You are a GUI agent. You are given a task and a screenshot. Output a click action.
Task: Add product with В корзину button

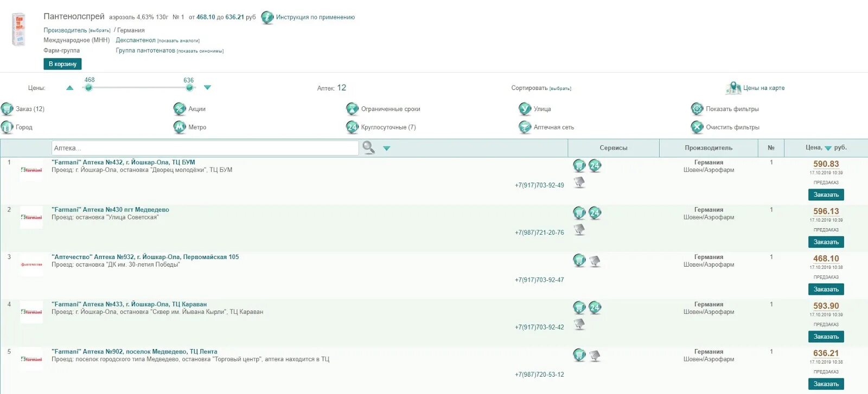(x=62, y=64)
